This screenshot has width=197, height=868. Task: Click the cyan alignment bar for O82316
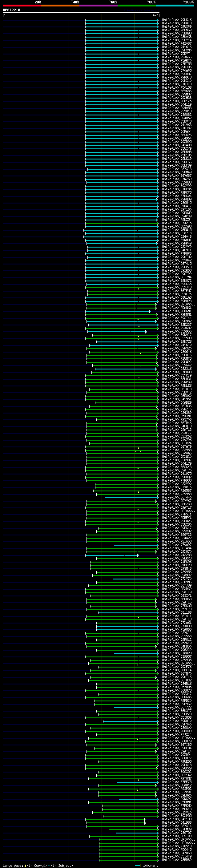[126, 369]
